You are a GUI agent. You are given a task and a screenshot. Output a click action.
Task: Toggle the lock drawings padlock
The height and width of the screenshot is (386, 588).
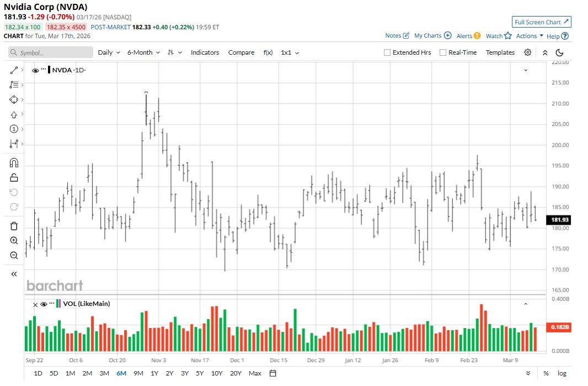point(14,177)
